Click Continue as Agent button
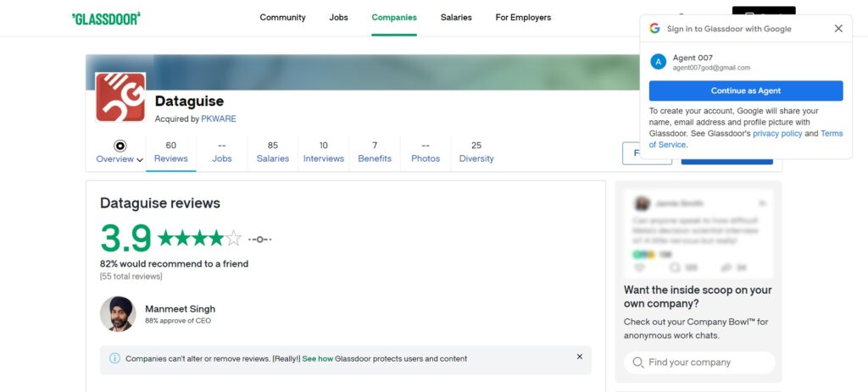This screenshot has width=868, height=392. 746,91
